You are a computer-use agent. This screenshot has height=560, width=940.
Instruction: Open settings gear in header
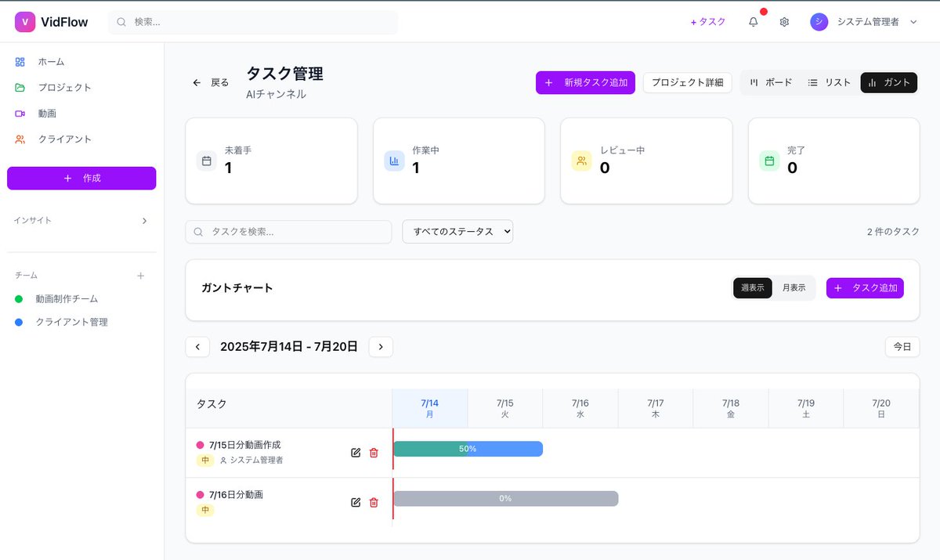pyautogui.click(x=784, y=22)
